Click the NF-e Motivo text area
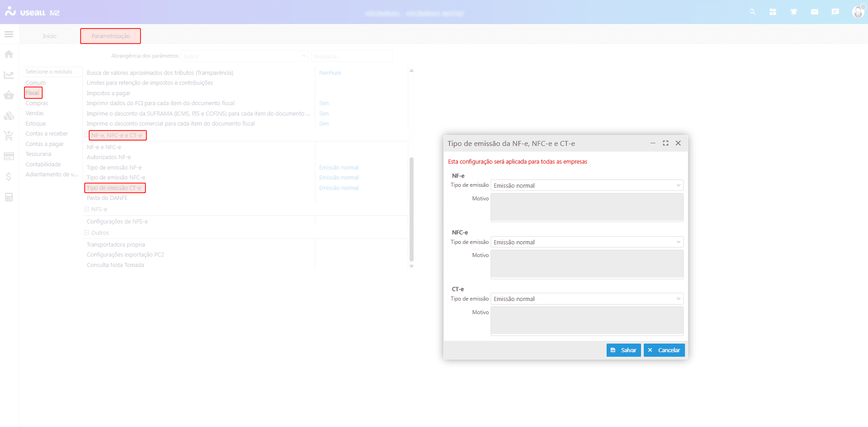The image size is (868, 427). [x=587, y=207]
